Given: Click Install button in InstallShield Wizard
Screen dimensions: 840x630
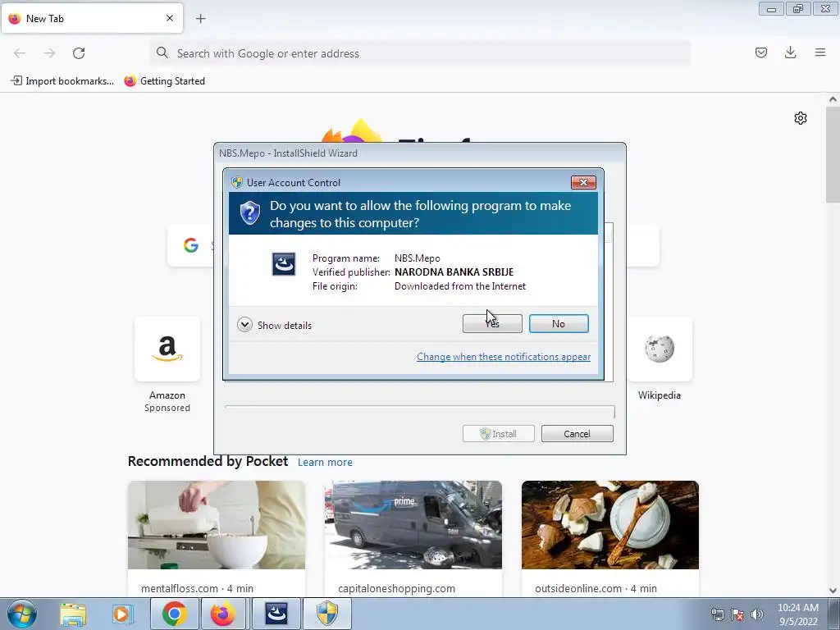Looking at the screenshot, I should 498,433.
